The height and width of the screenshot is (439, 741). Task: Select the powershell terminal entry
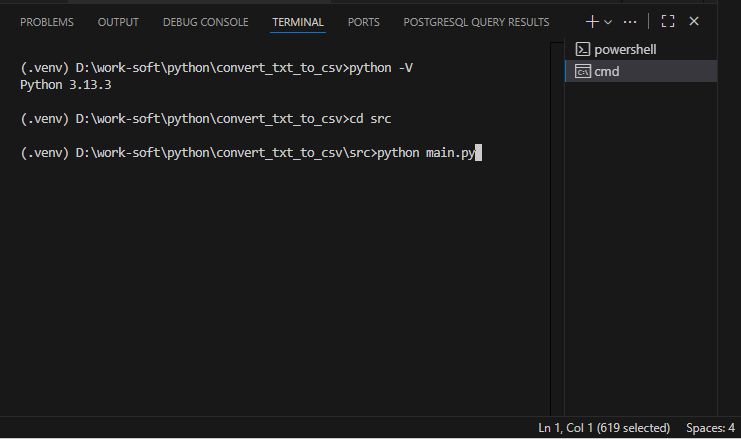pos(641,50)
